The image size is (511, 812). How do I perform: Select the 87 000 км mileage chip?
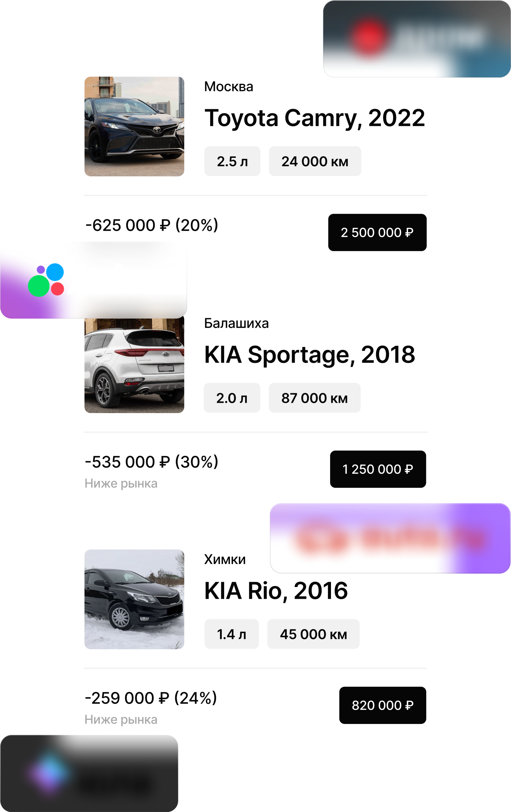[314, 398]
